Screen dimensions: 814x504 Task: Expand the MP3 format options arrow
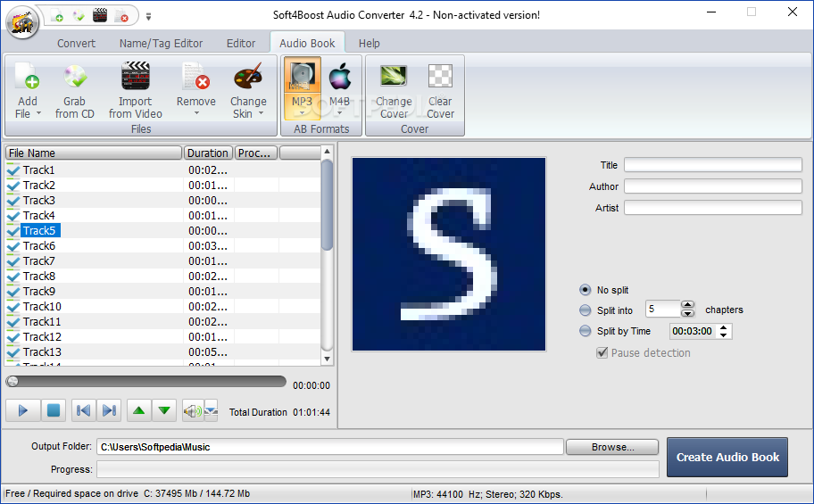[x=303, y=113]
